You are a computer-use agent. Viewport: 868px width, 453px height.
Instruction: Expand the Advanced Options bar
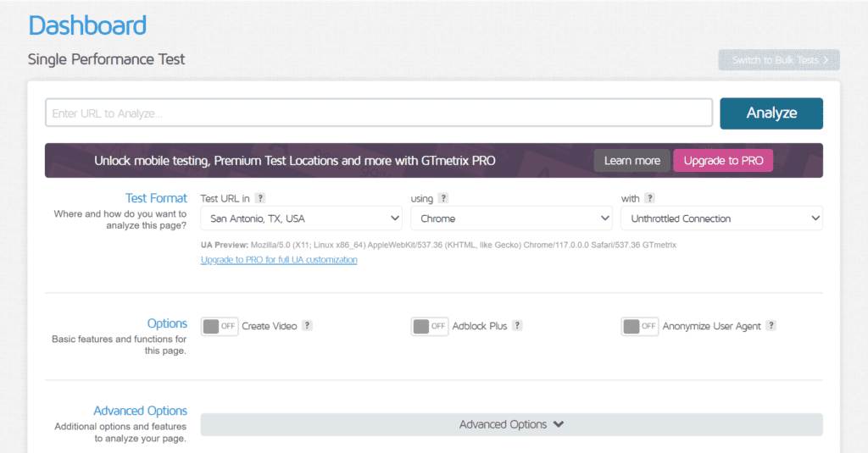coord(511,424)
